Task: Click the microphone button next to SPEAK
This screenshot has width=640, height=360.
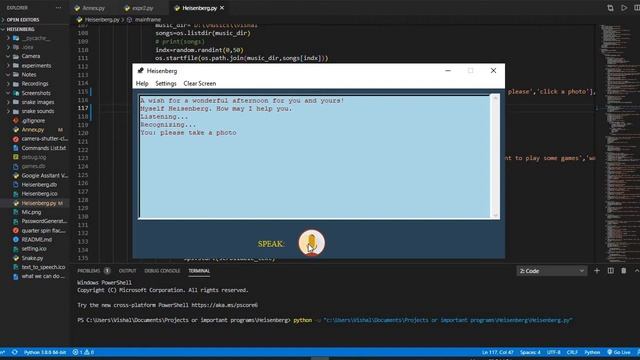Action: [x=311, y=243]
